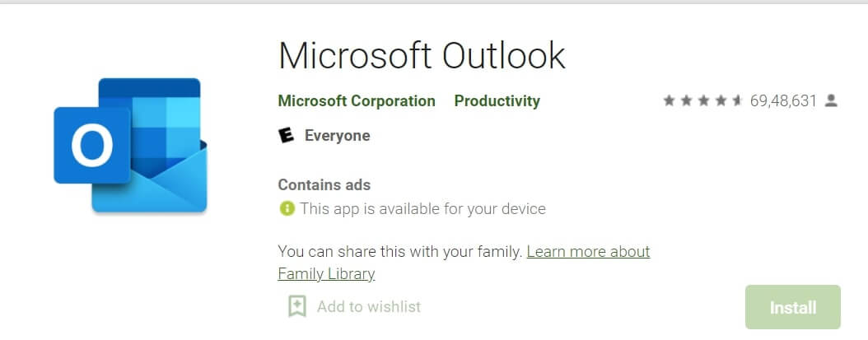Viewport: 868px width, 340px height.
Task: Click the 69,48,631 ratings count
Action: tap(783, 101)
